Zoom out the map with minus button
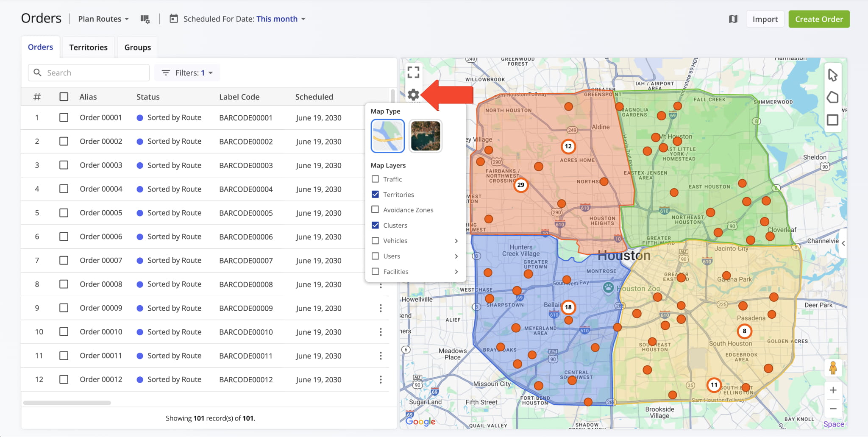868x437 pixels. pyautogui.click(x=833, y=409)
